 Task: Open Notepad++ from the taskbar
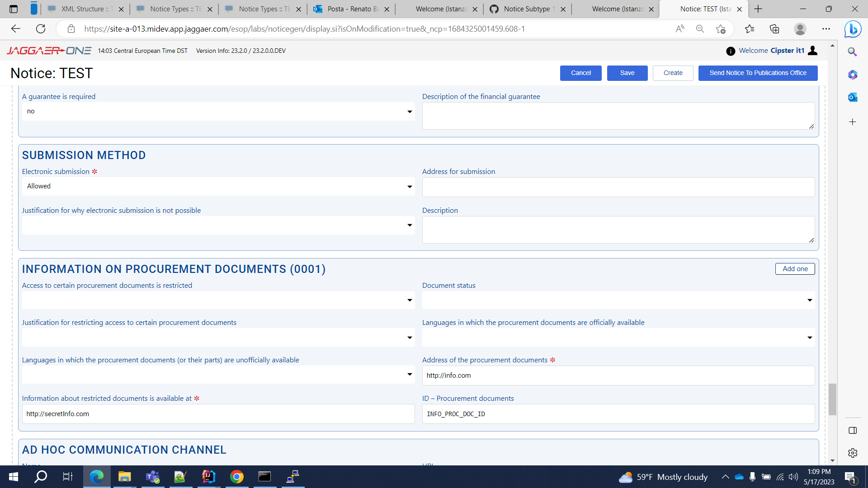[x=180, y=477]
